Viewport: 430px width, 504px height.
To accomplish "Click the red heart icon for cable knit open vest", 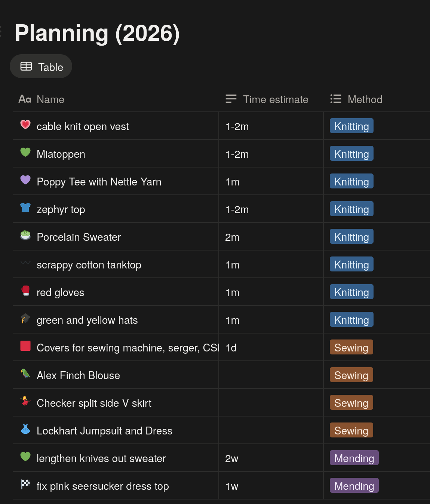I will [x=25, y=125].
